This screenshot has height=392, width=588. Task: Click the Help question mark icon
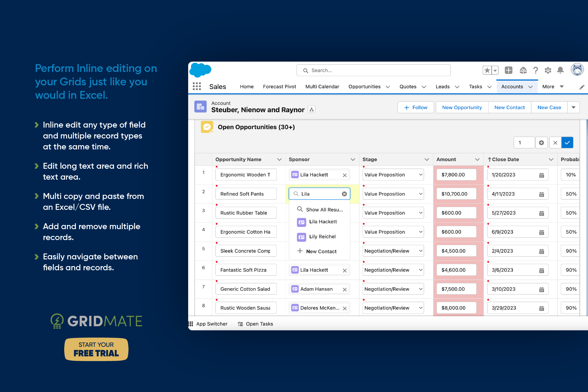click(536, 70)
